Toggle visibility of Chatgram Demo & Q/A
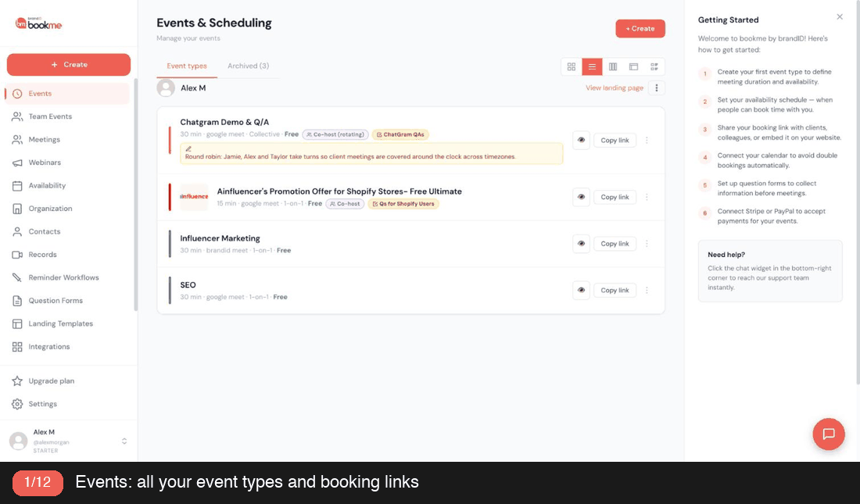860x504 pixels. point(582,141)
